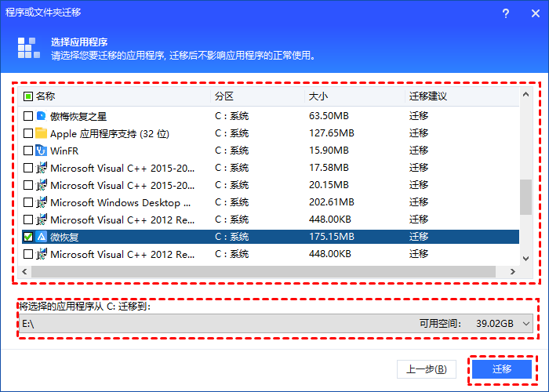The height and width of the screenshot is (392, 549).
Task: Click the 傲梅恢复之星 app icon
Action: point(42,116)
